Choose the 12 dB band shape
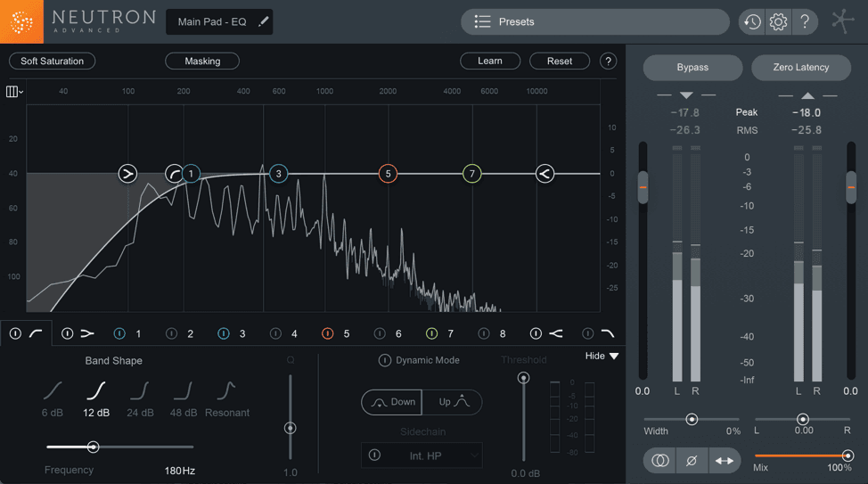This screenshot has width=868, height=484. [96, 398]
